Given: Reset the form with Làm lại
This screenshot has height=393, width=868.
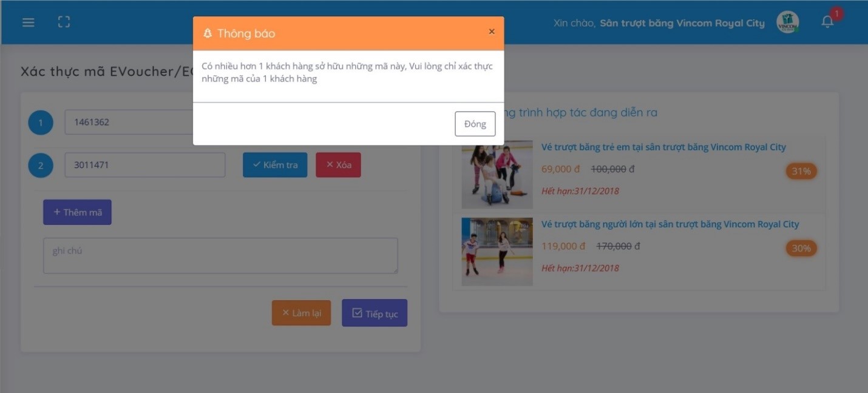Looking at the screenshot, I should 301,313.
